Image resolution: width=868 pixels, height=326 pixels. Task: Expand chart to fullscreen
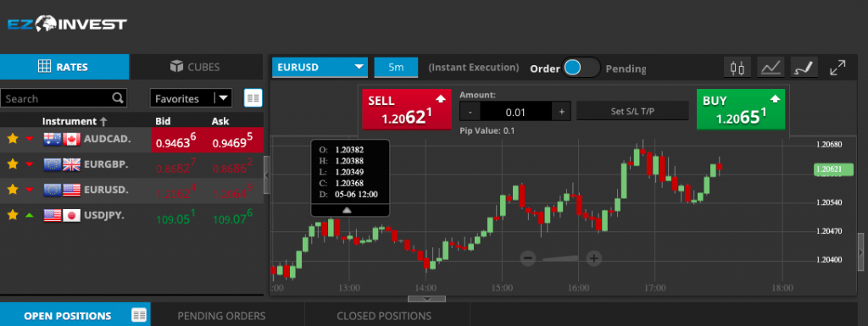pyautogui.click(x=838, y=68)
